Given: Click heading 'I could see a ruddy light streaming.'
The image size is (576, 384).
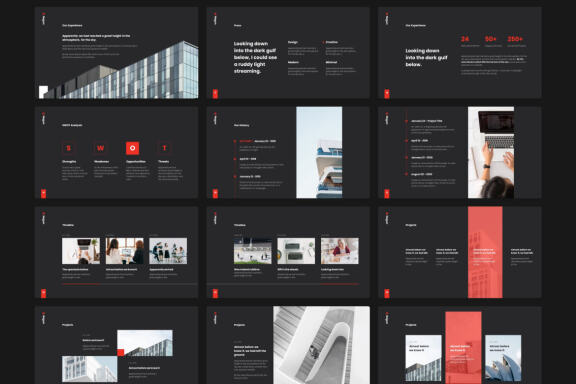Looking at the screenshot, I should (255, 57).
